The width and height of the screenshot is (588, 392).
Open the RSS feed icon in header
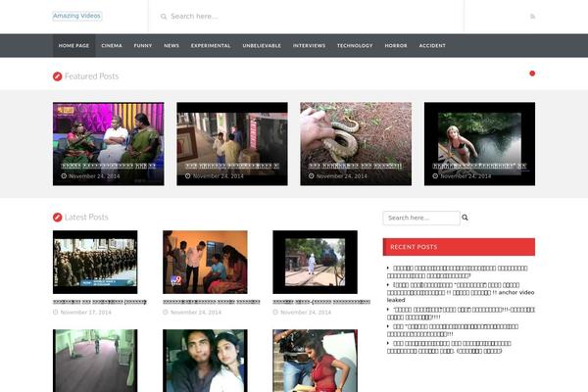point(532,16)
